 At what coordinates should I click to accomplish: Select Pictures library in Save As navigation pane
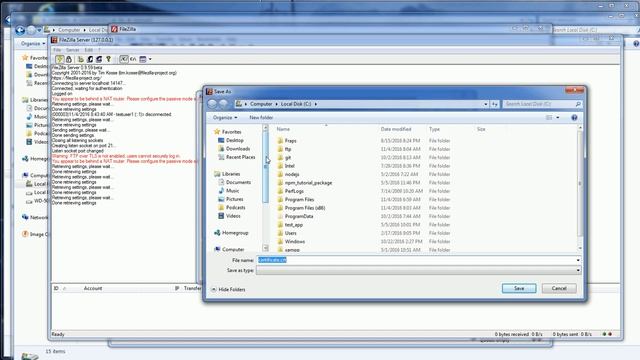pyautogui.click(x=235, y=199)
